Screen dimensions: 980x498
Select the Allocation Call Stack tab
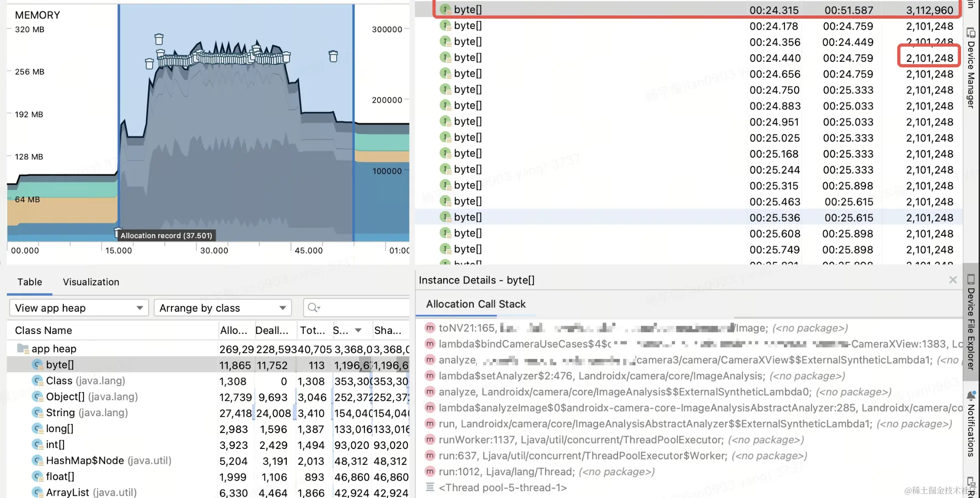[475, 304]
